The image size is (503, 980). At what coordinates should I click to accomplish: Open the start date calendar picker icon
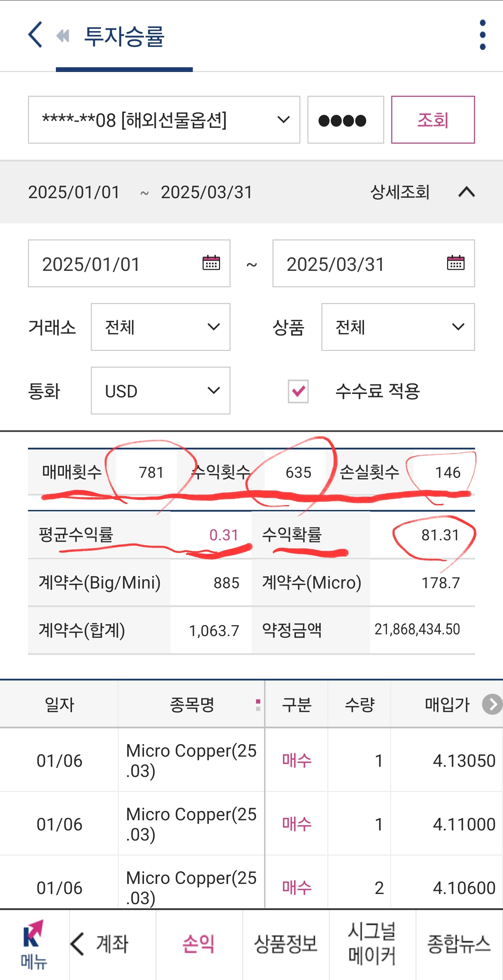[x=211, y=263]
